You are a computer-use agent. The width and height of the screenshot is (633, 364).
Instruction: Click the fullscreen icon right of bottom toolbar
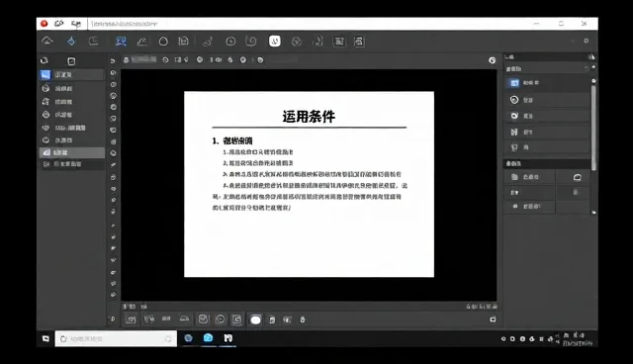click(x=493, y=319)
